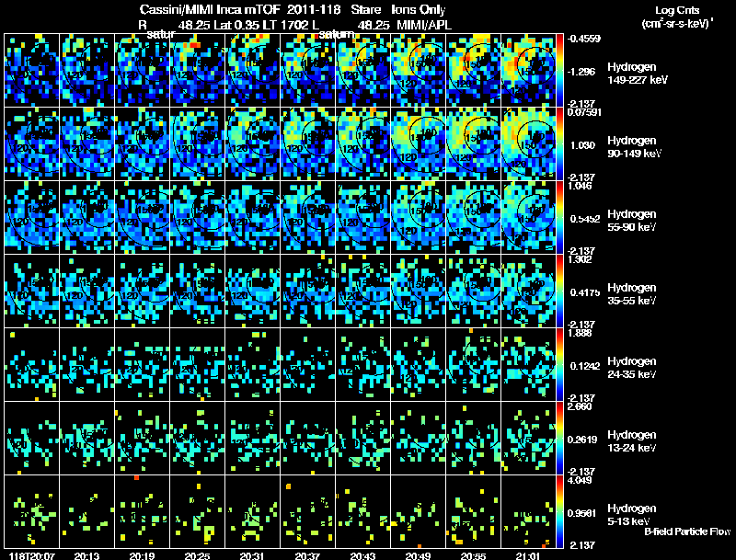Click the 'Hydrogen 35-55 keV' row label
736x560 pixels.
(632, 294)
